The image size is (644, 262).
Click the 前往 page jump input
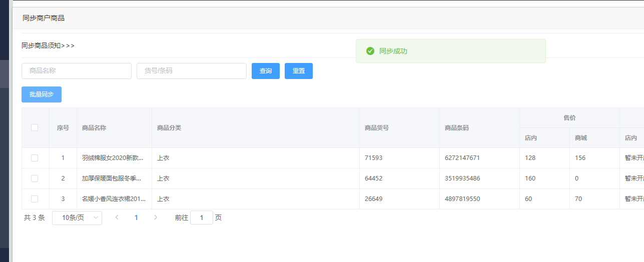pos(202,218)
